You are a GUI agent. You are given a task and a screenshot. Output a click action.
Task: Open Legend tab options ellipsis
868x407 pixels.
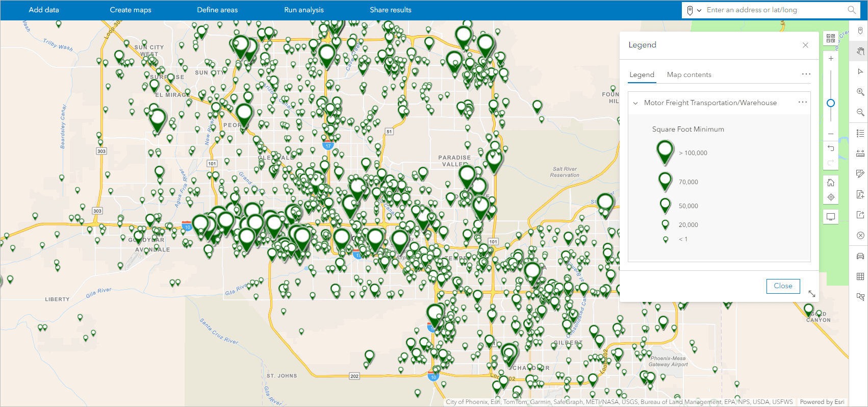tap(806, 74)
